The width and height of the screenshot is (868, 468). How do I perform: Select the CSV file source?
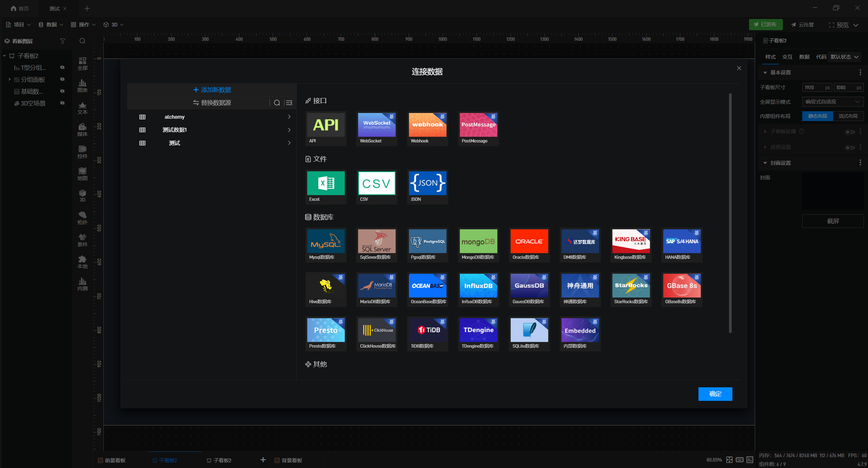[x=377, y=187]
